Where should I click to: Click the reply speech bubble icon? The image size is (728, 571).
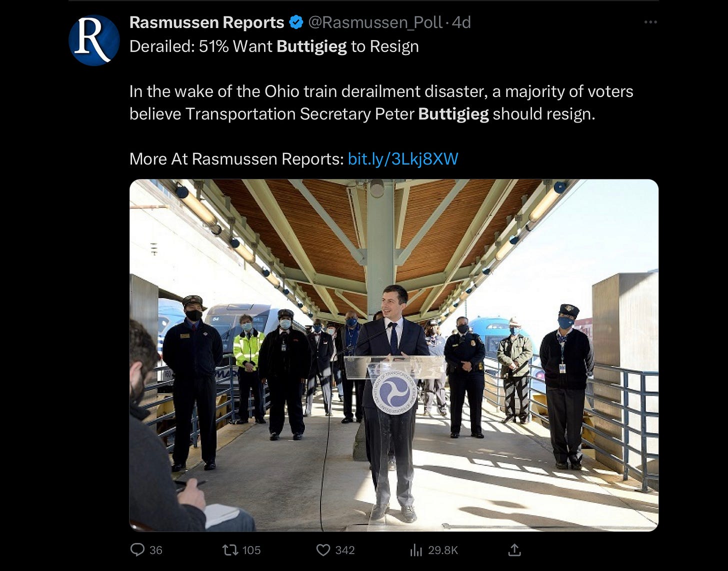click(137, 550)
